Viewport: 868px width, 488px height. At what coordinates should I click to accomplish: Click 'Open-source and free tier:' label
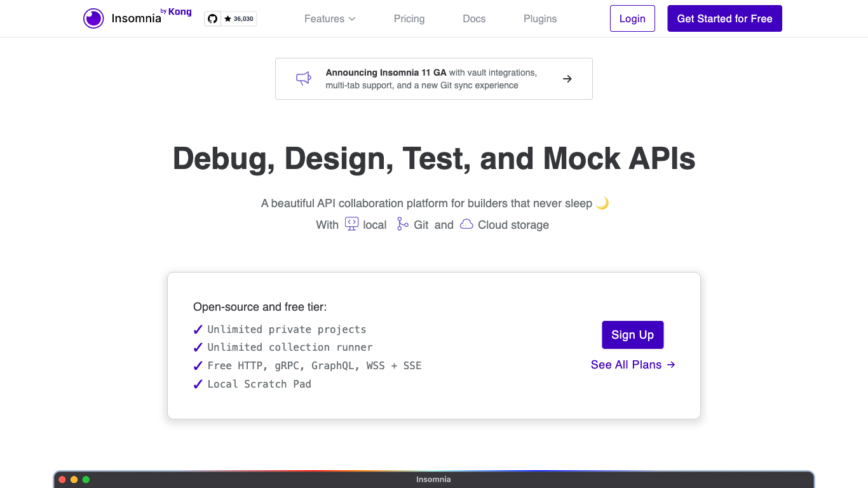[x=260, y=307]
